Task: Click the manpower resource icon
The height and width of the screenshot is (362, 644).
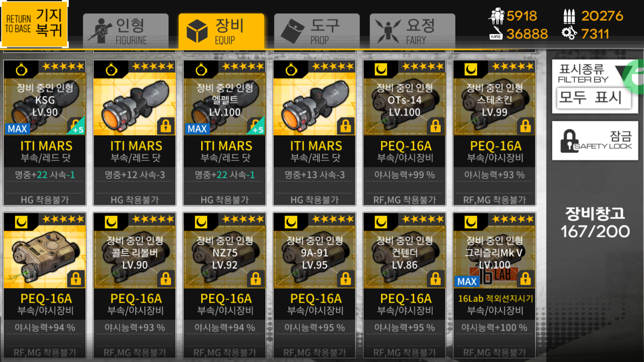Action: click(x=496, y=16)
